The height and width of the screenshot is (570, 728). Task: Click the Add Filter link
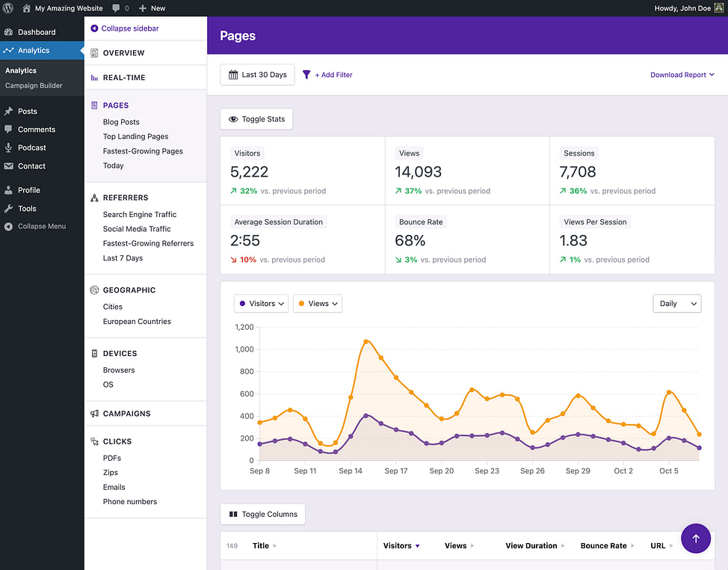coord(327,75)
